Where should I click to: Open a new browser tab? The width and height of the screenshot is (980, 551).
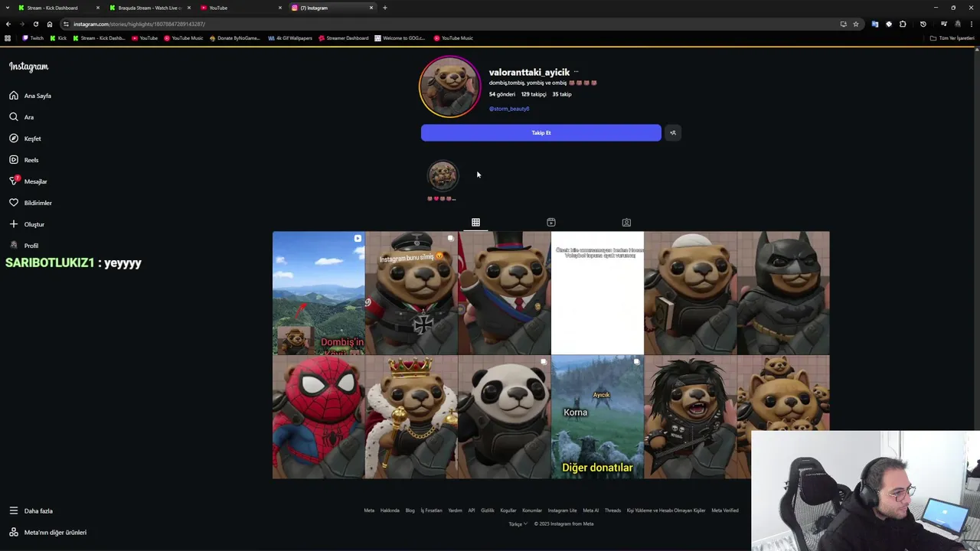pos(384,8)
